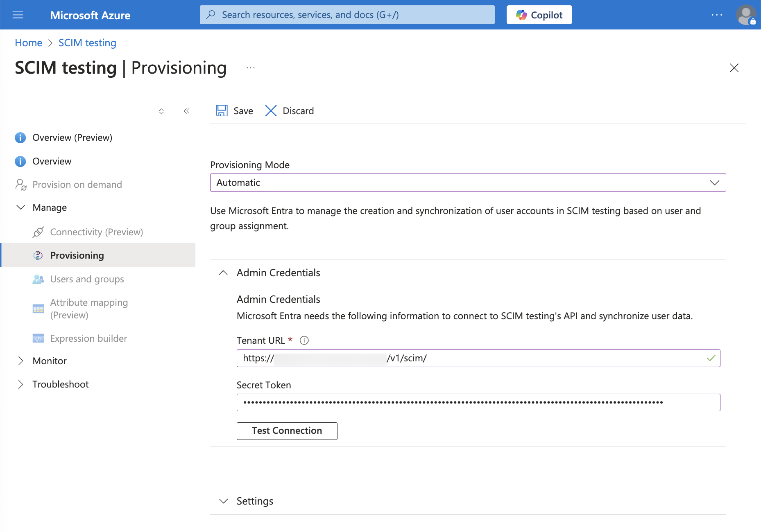Open the hamburger portal menu
The image size is (761, 532).
coord(18,15)
